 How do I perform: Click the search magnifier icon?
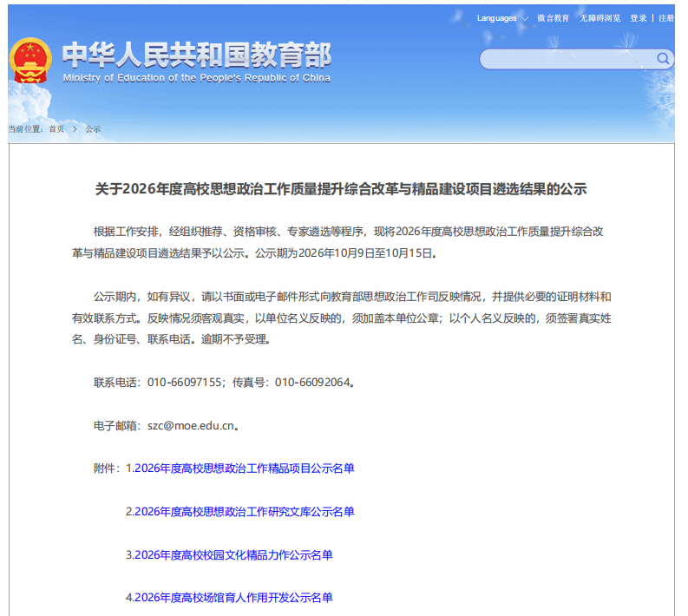pyautogui.click(x=663, y=58)
